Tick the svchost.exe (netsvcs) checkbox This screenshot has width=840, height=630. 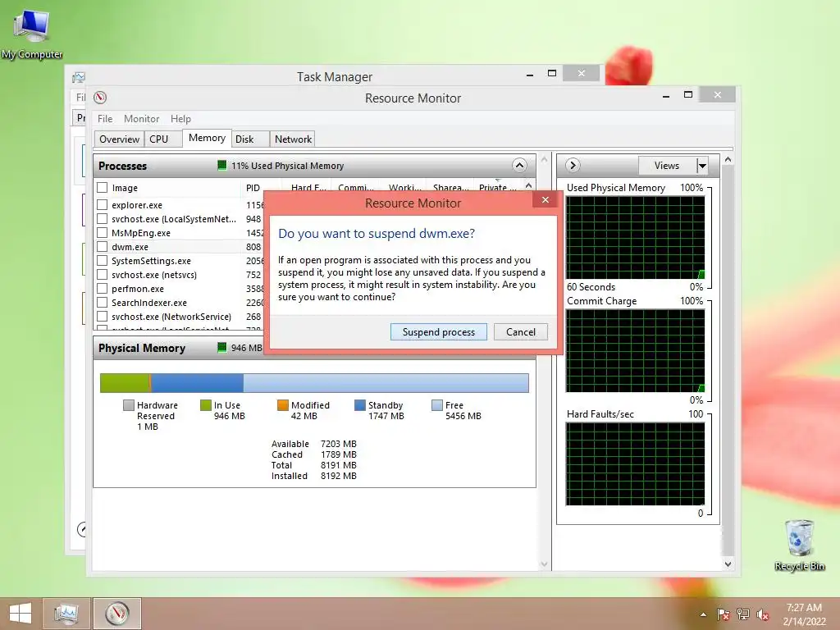(x=103, y=274)
